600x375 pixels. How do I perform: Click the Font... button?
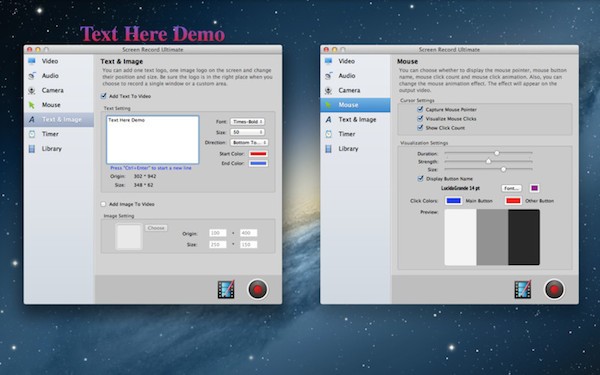click(512, 188)
